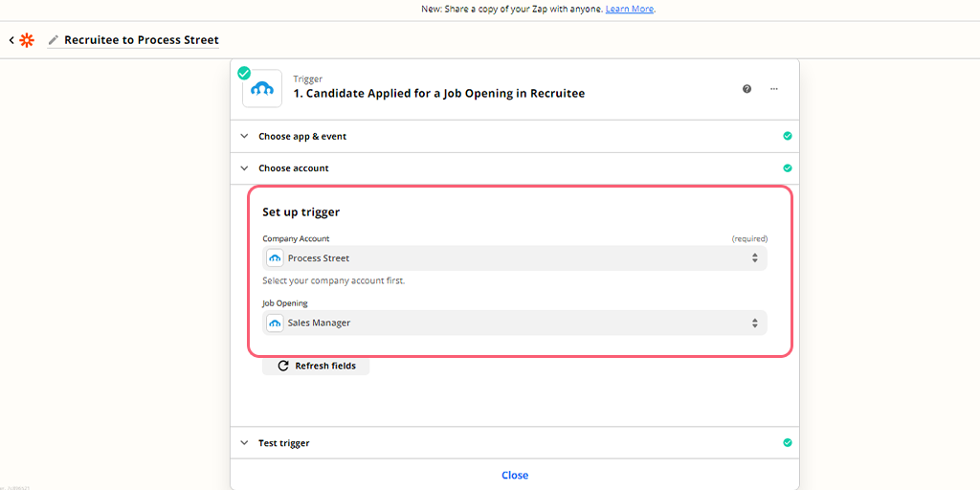Click the Set up trigger heading
The height and width of the screenshot is (490, 980).
pyautogui.click(x=301, y=212)
